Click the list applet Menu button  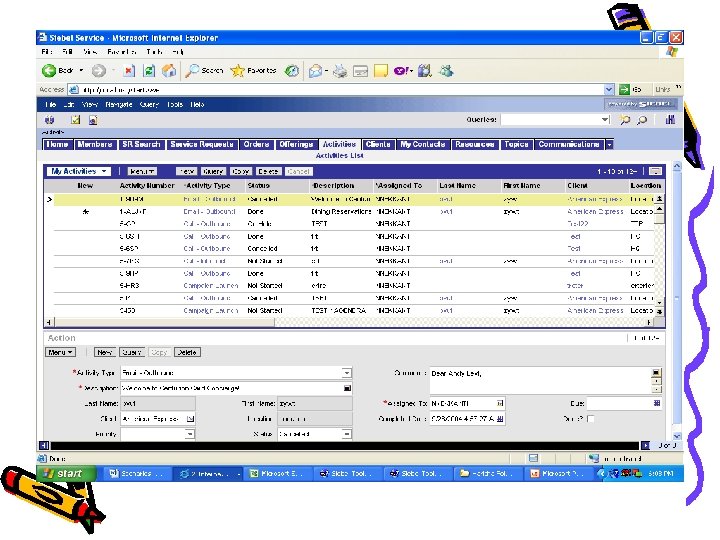tap(141, 171)
